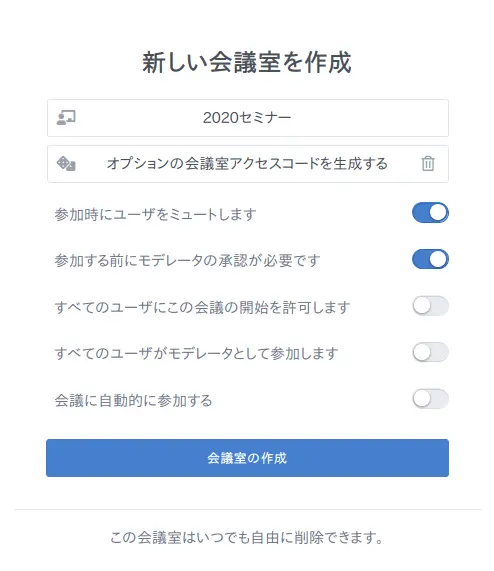This screenshot has height=571, width=494.
Task: Click the すべてのユーザにこの会議の開始を許可します label
Action: tap(202, 307)
